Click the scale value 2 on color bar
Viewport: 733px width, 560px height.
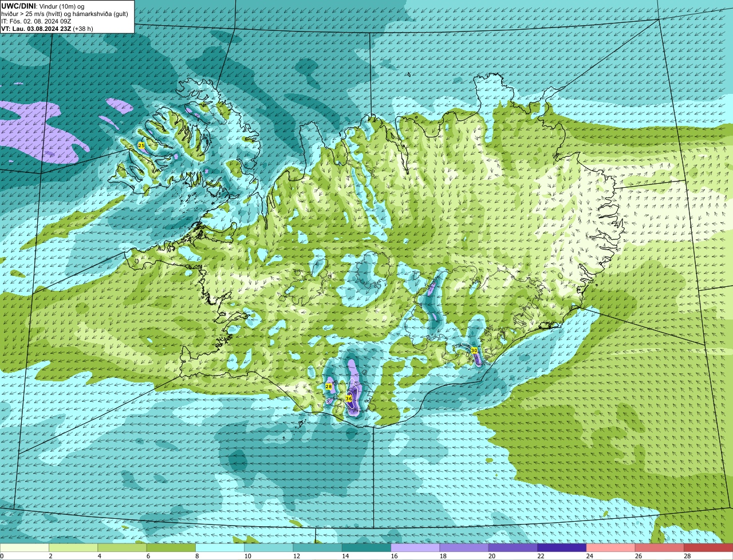pyautogui.click(x=51, y=556)
